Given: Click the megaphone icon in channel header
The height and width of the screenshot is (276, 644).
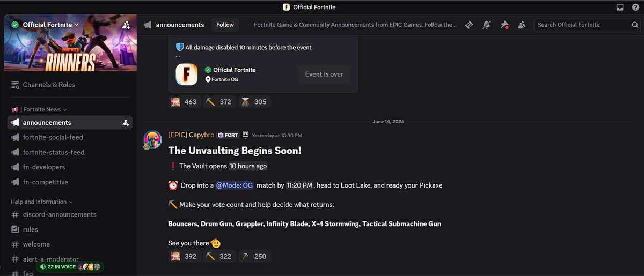Looking at the screenshot, I should pos(147,25).
